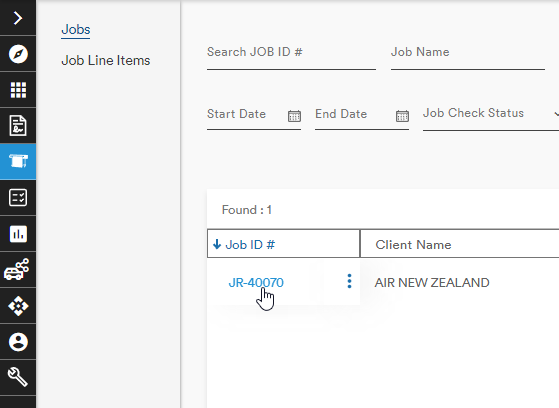Image resolution: width=559 pixels, height=408 pixels.
Task: Open the vehicle delivery network icon
Action: click(18, 270)
